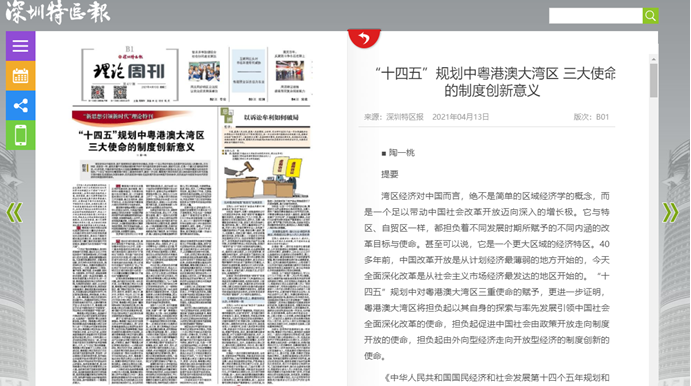Click the light blue box in the page header
Screen dimensions: 691x386
tap(249, 71)
